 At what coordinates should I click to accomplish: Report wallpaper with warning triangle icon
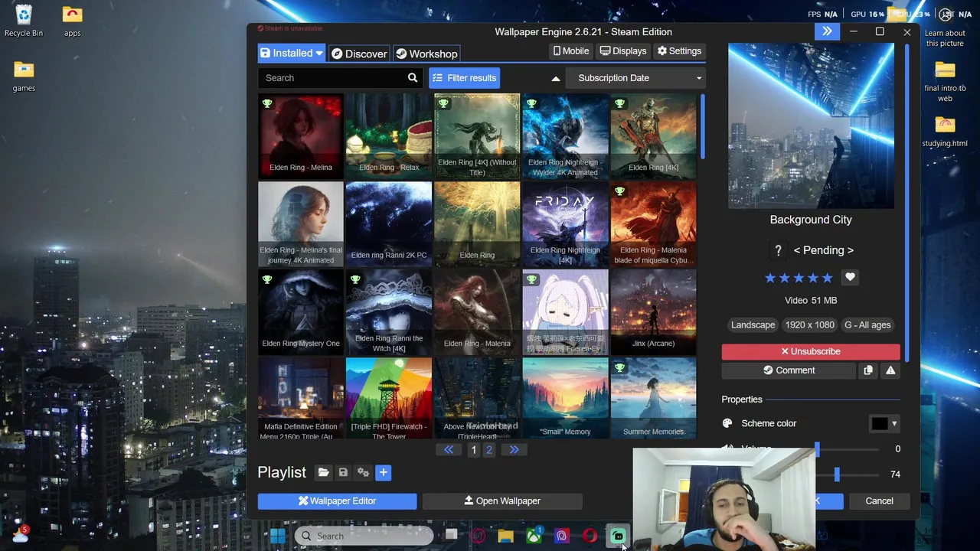click(890, 370)
